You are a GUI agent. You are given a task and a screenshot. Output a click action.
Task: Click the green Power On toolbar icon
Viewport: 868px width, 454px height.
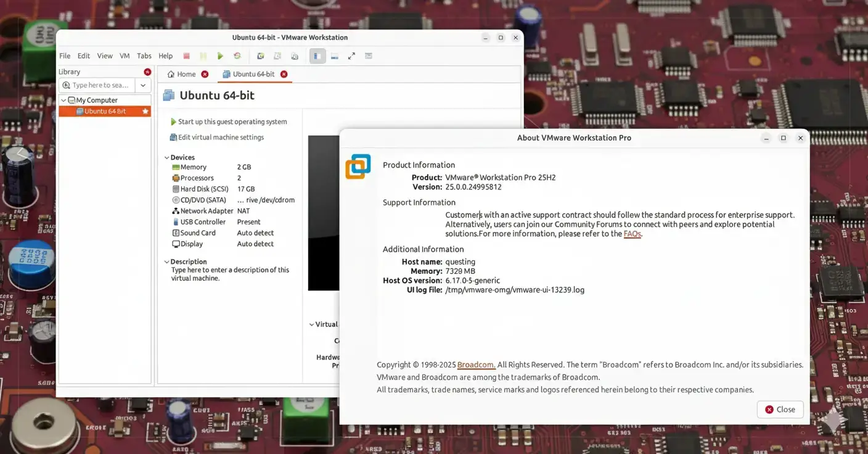(x=220, y=56)
